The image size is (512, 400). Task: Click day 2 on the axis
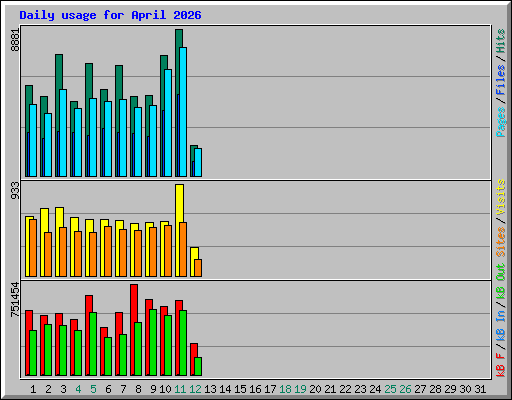[x=48, y=389]
